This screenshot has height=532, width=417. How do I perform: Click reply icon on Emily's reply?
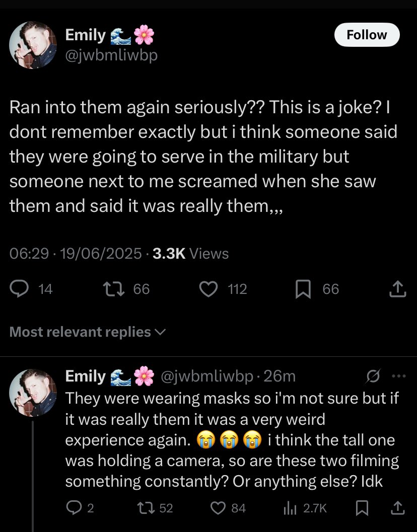pyautogui.click(x=74, y=508)
